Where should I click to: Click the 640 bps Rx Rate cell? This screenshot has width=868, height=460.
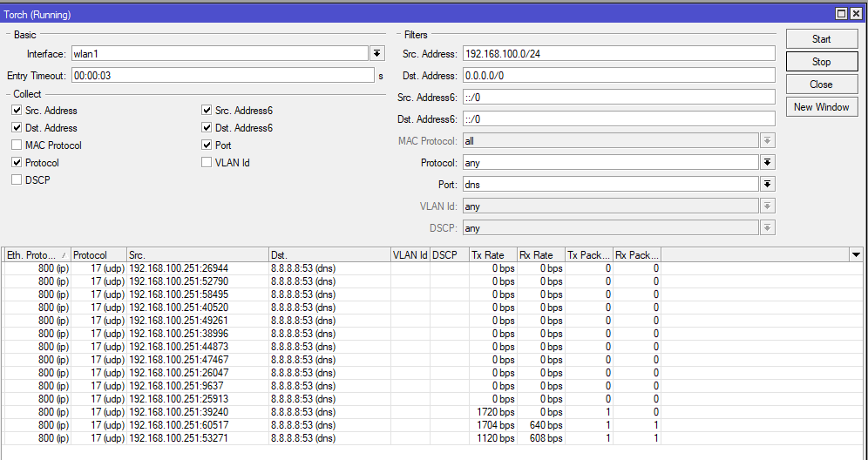pyautogui.click(x=541, y=425)
